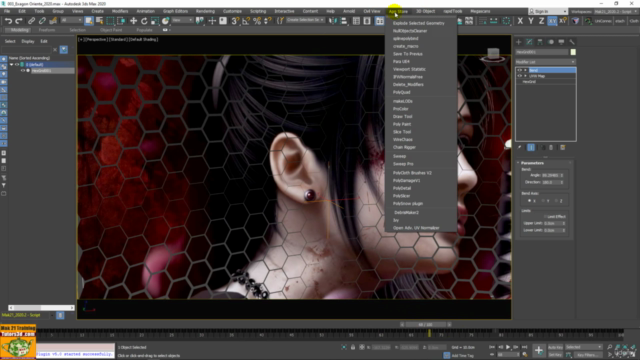The image size is (640, 360).
Task: Toggle eye icon for HexGrid001 object
Action: [x=23, y=71]
